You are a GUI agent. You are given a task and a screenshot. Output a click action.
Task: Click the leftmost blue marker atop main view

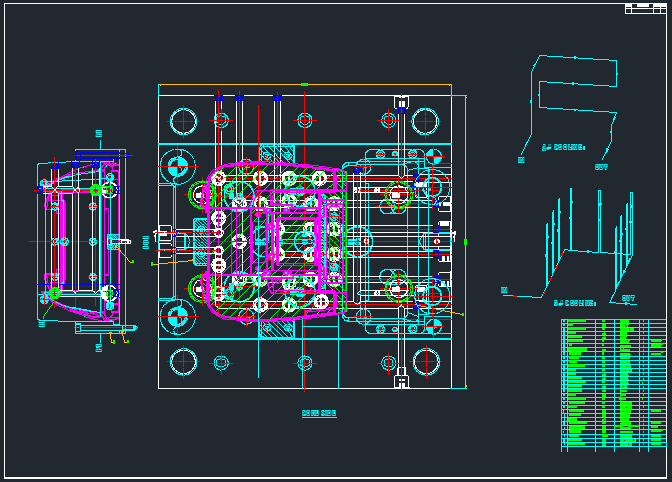pos(219,98)
